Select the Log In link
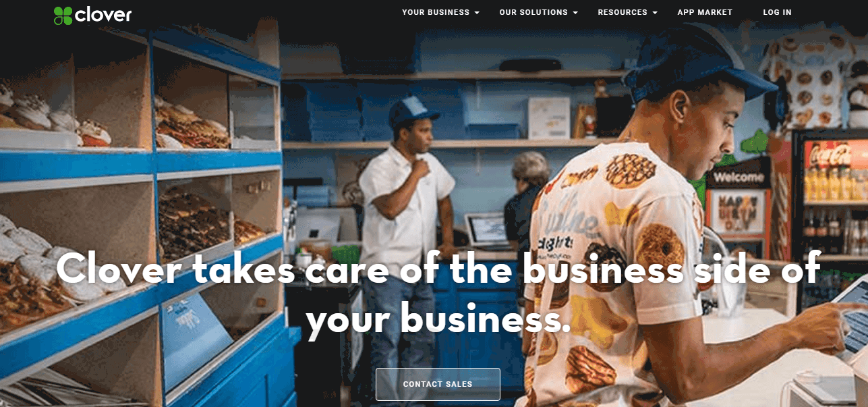The width and height of the screenshot is (868, 407). [x=778, y=12]
